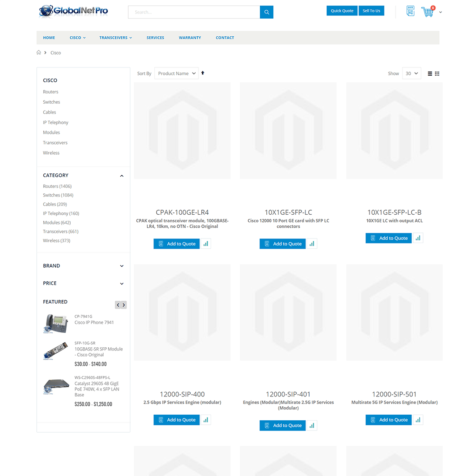Expand the Brand filter section
Screen dimensions: 476x476
(x=122, y=266)
